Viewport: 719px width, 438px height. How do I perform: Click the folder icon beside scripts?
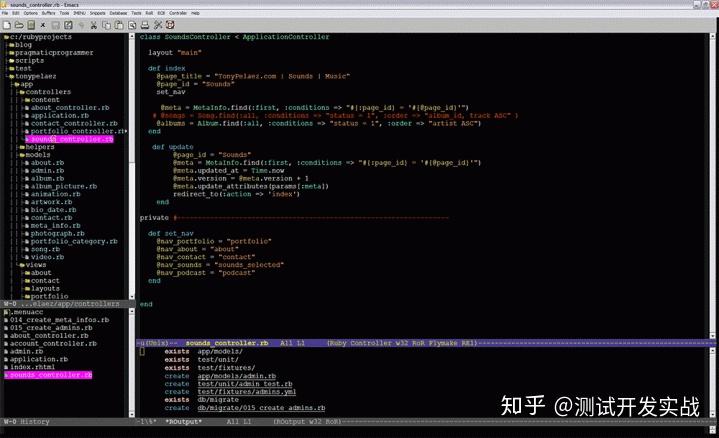pos(12,61)
